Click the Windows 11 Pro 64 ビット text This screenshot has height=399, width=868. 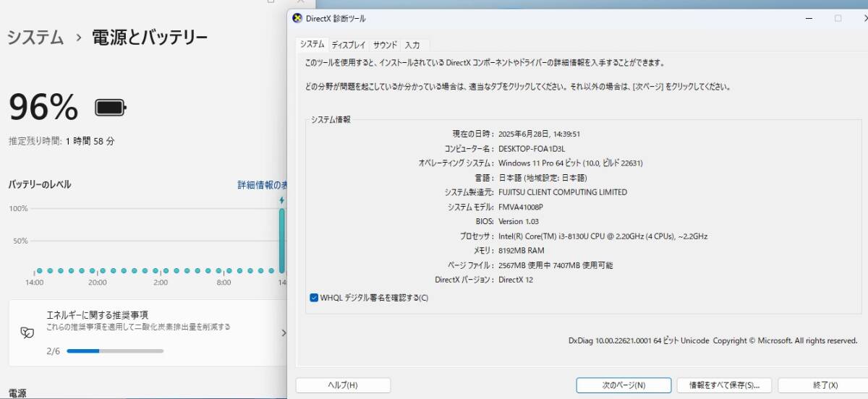pos(571,163)
